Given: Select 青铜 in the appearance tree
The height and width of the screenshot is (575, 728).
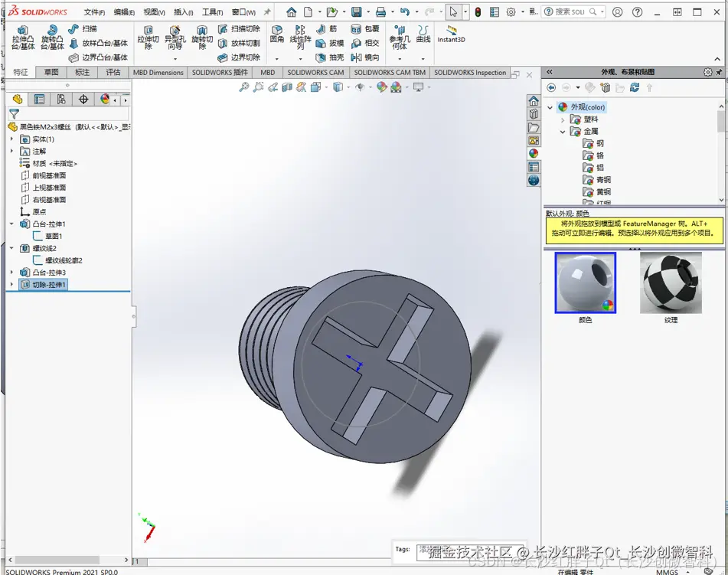Looking at the screenshot, I should point(604,180).
